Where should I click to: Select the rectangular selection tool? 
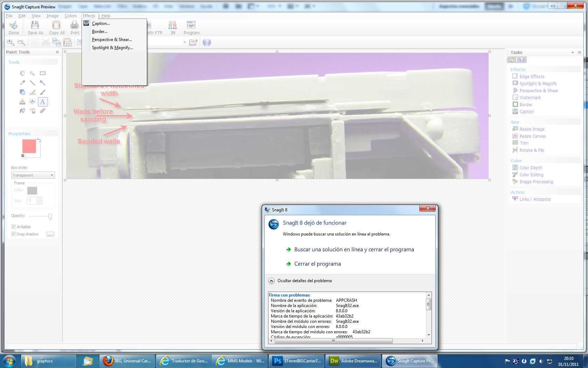(x=42, y=73)
